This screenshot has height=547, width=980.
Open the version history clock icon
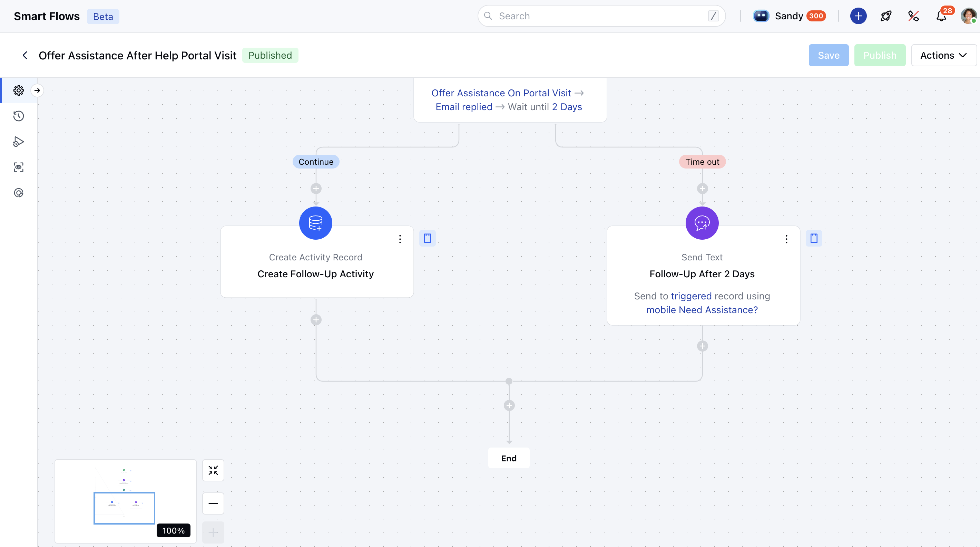18,116
